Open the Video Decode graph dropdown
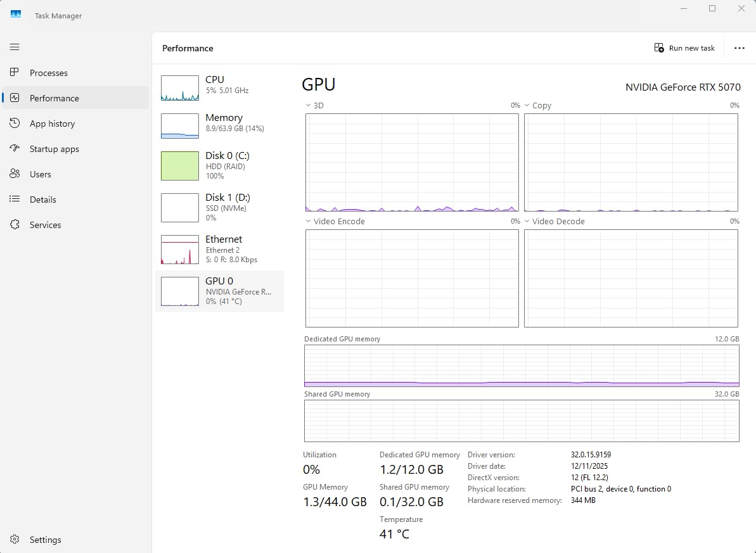Viewport: 756px width, 553px height. 527,222
